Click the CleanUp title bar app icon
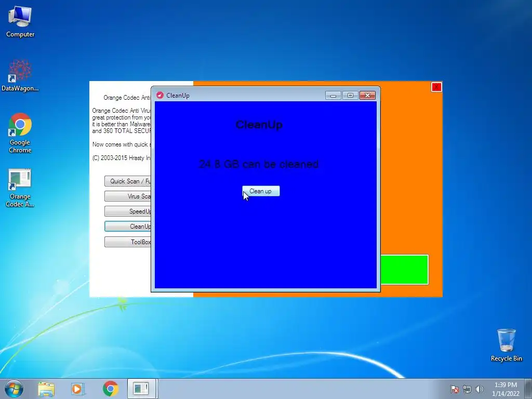Viewport: 532px width, 399px height. pos(160,96)
